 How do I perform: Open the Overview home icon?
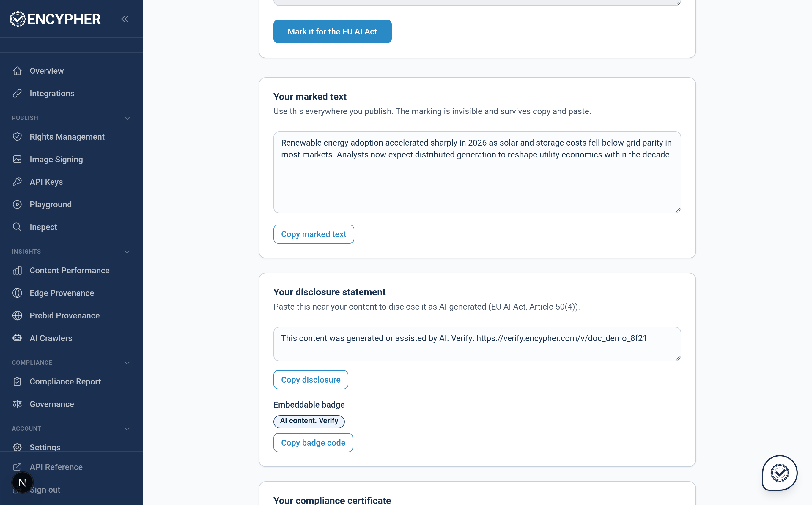click(x=17, y=71)
